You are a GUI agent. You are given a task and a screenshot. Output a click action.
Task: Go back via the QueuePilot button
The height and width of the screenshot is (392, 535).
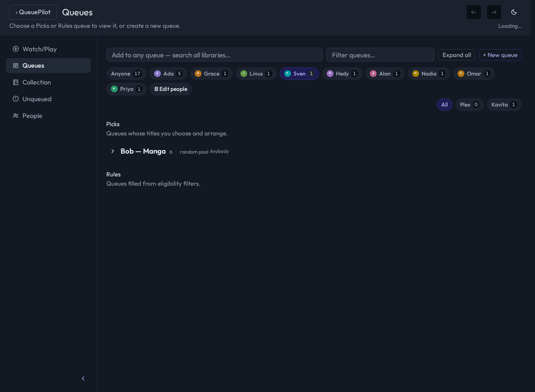click(33, 12)
